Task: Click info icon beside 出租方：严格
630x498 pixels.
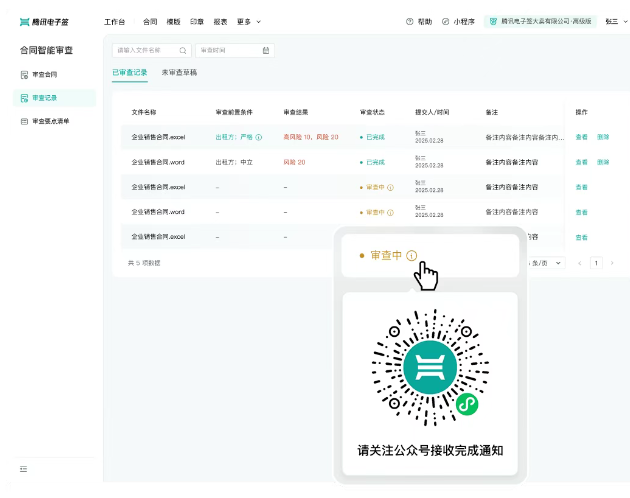Action: click(259, 137)
